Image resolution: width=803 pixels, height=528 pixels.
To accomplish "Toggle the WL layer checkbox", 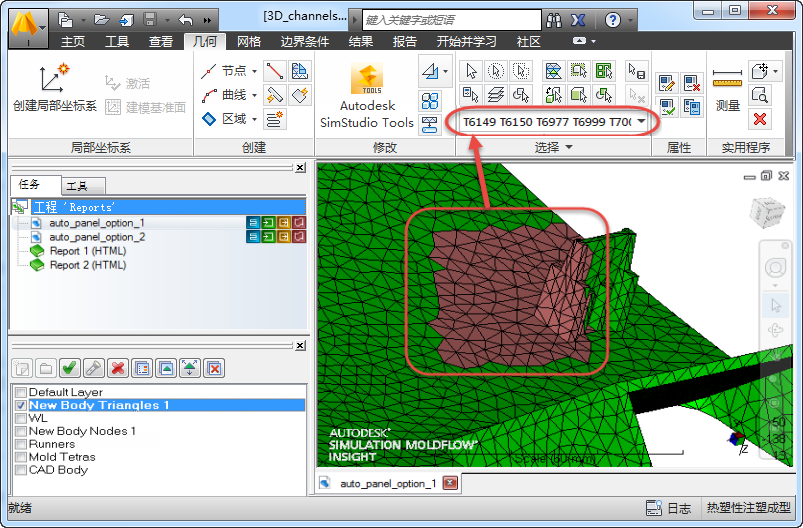I will pos(20,418).
